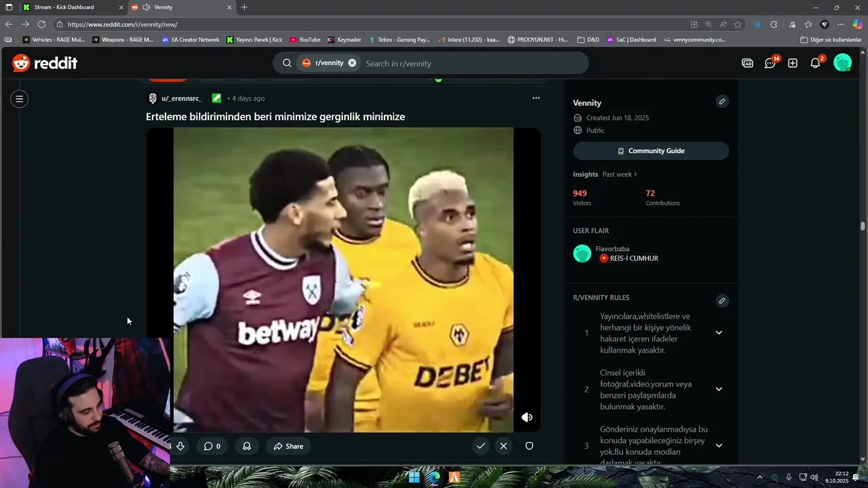Image resolution: width=868 pixels, height=488 pixels.
Task: Click the football video thumbnail
Action: pyautogui.click(x=343, y=280)
